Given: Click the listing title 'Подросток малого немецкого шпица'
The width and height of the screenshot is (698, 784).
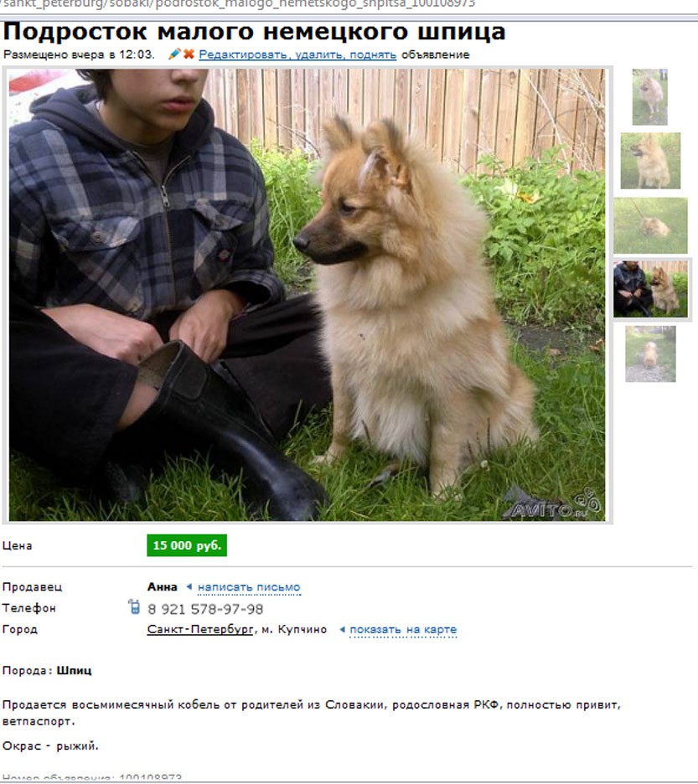Looking at the screenshot, I should click(x=254, y=32).
